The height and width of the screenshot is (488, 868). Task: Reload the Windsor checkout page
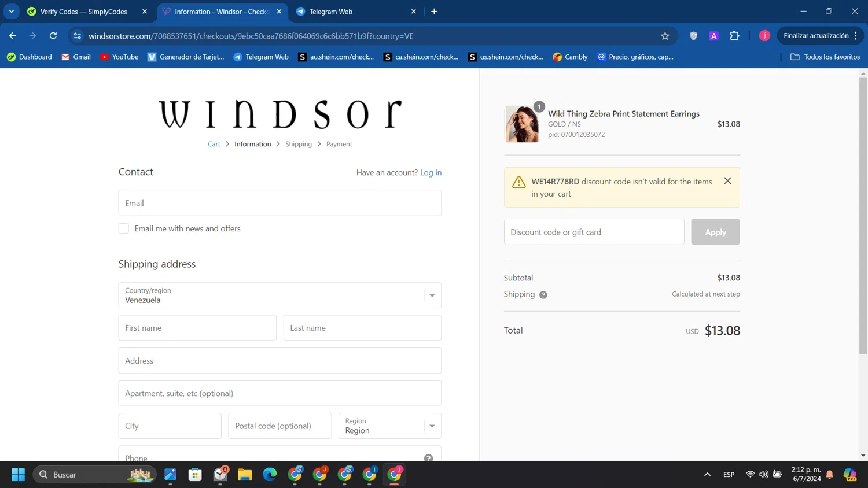coord(53,36)
